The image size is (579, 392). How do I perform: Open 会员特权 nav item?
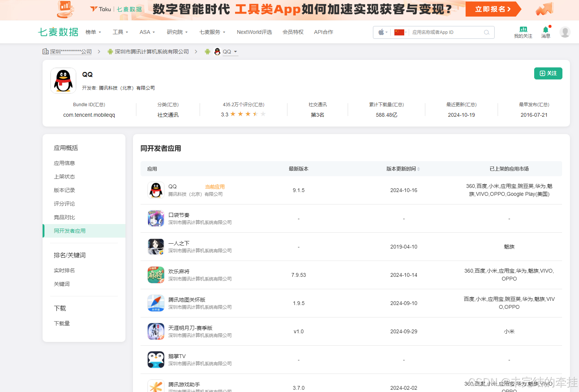(x=293, y=32)
